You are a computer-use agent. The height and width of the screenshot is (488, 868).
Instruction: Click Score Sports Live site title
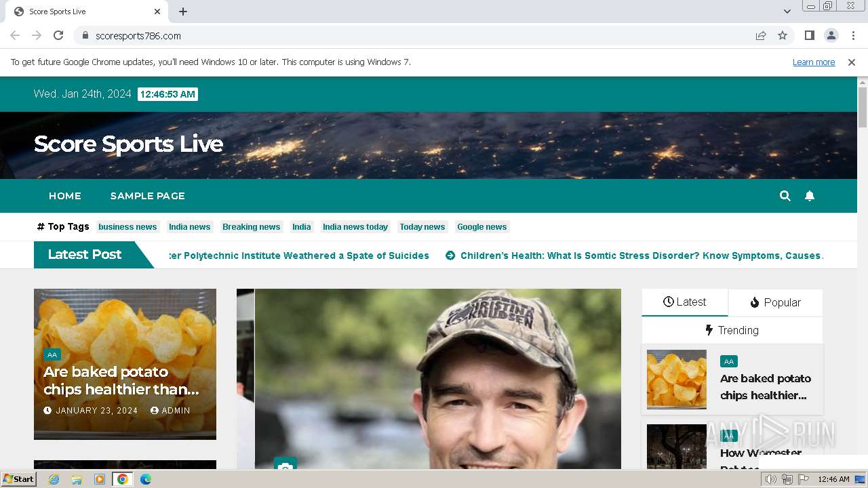(x=128, y=144)
